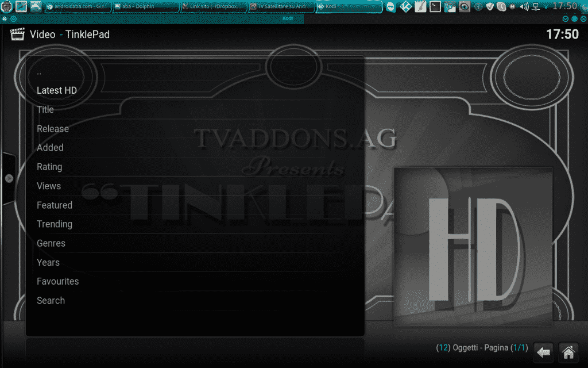Image resolution: width=588 pixels, height=368 pixels.
Task: Click the Kodi home button
Action: (x=568, y=352)
